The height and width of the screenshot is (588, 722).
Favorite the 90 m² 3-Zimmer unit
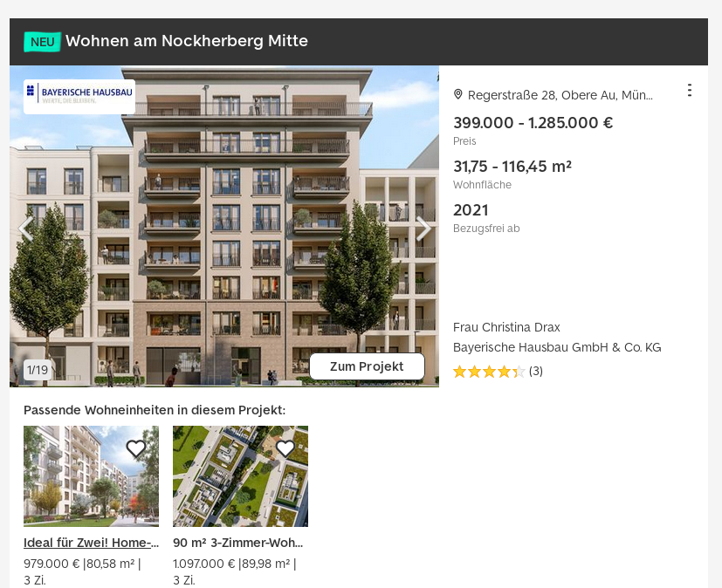pos(285,448)
